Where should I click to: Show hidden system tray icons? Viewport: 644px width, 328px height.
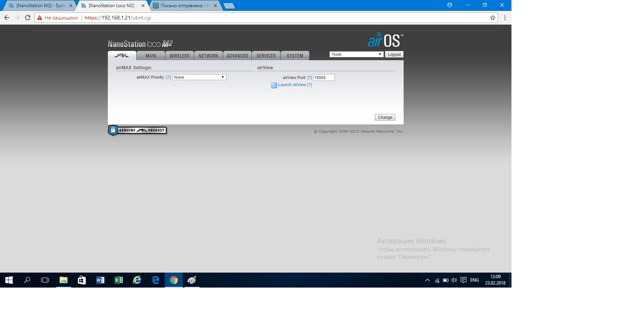428,280
